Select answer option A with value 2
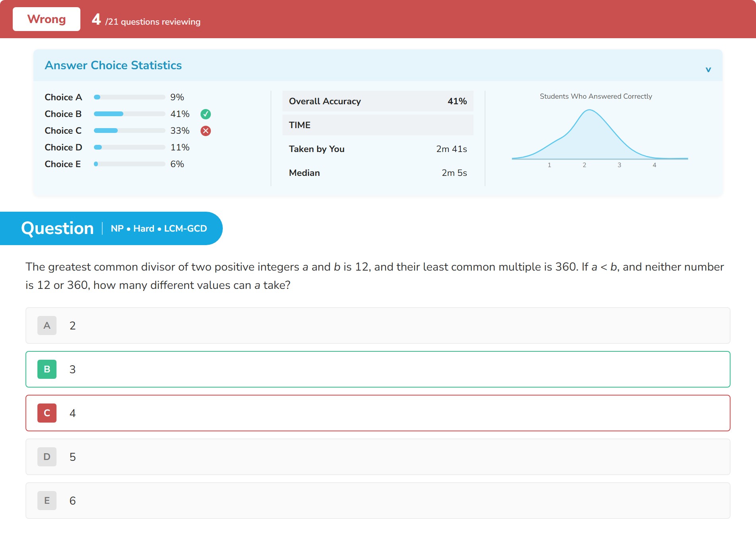This screenshot has height=534, width=756. pos(378,325)
